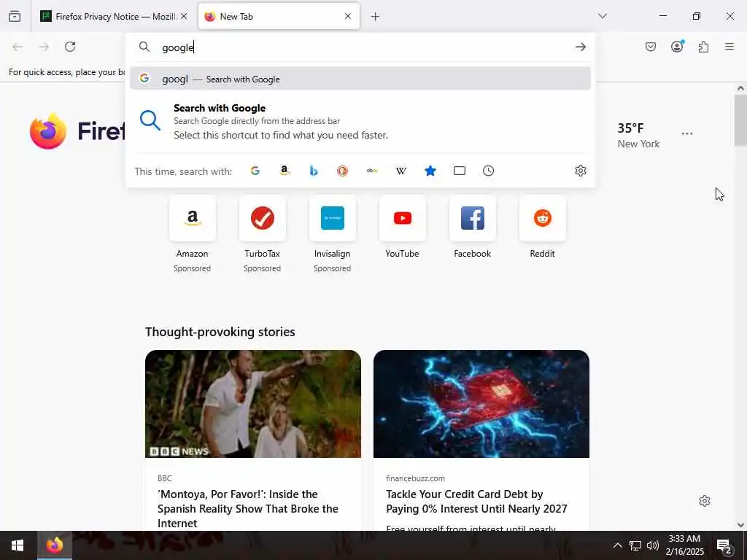Search this time with DuckDuckGo icon
This screenshot has width=747, height=560.
point(343,171)
